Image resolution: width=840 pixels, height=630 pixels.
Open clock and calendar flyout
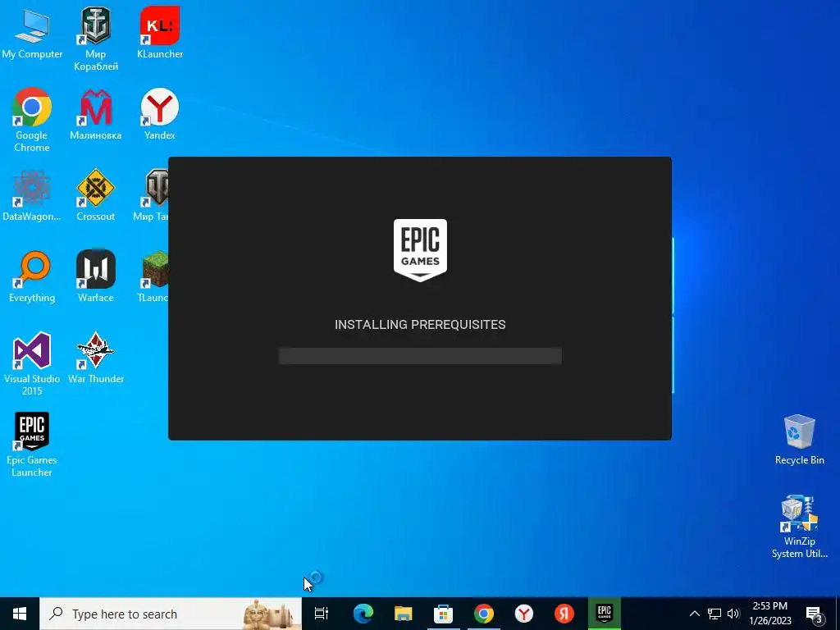[769, 614]
